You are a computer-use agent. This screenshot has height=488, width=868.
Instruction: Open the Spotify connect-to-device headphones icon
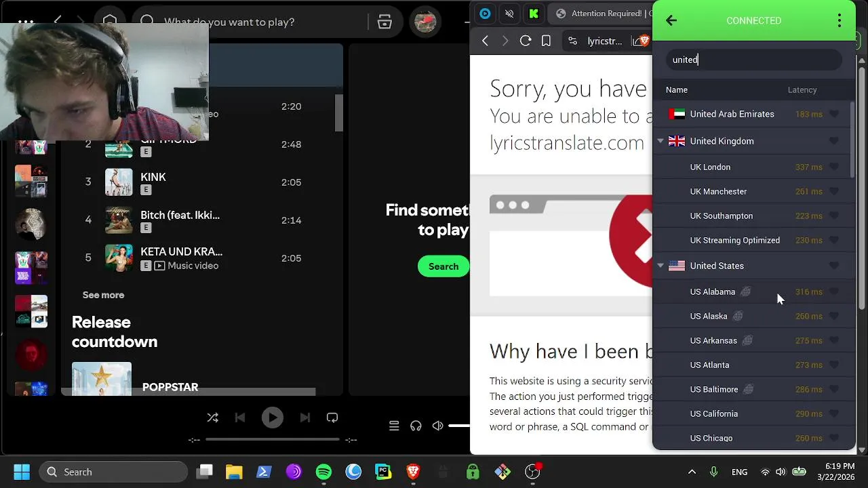click(x=416, y=426)
